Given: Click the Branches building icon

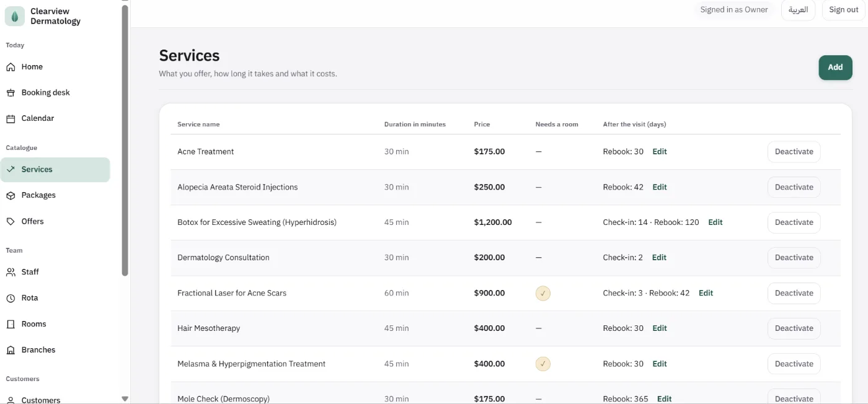Looking at the screenshot, I should click(x=11, y=350).
